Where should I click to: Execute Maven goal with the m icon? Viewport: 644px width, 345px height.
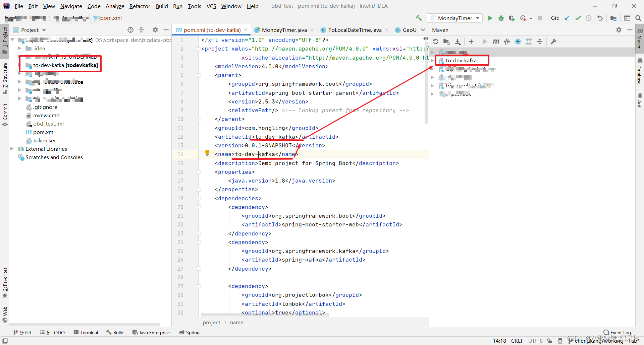[496, 42]
